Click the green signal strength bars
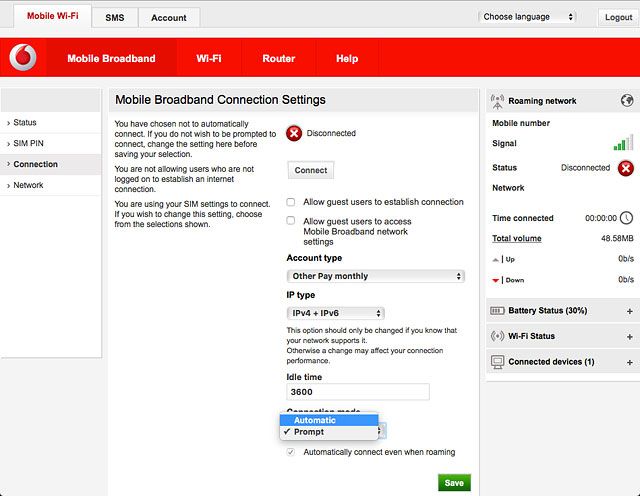640x496 pixels. [x=623, y=142]
